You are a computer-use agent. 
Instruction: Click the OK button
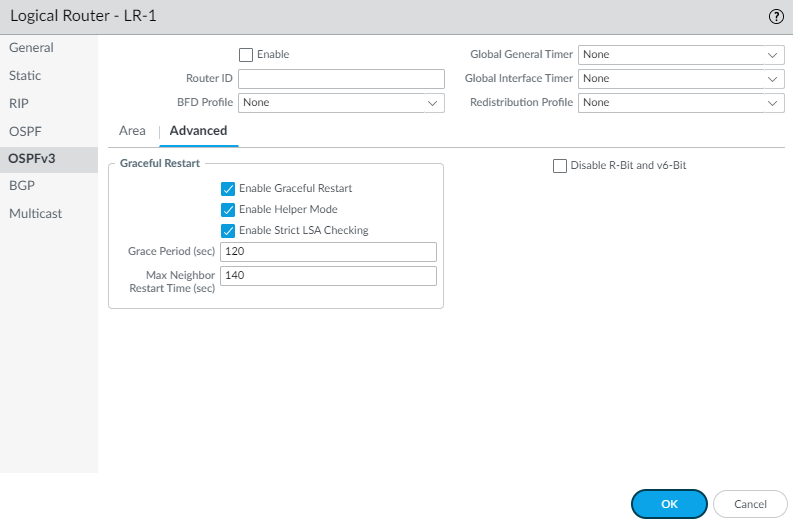669,505
